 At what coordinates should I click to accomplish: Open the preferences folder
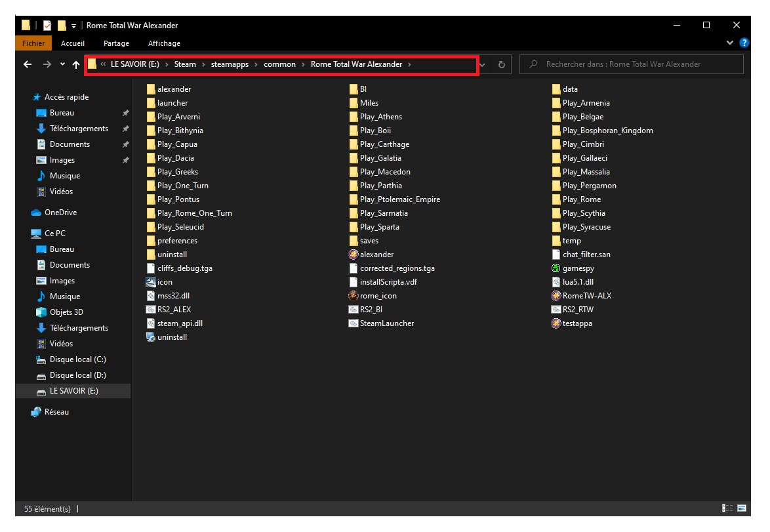click(x=172, y=241)
